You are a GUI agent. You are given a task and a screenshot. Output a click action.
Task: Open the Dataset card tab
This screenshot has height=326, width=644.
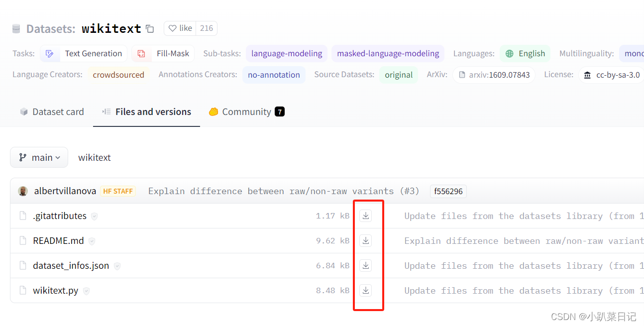click(x=52, y=111)
